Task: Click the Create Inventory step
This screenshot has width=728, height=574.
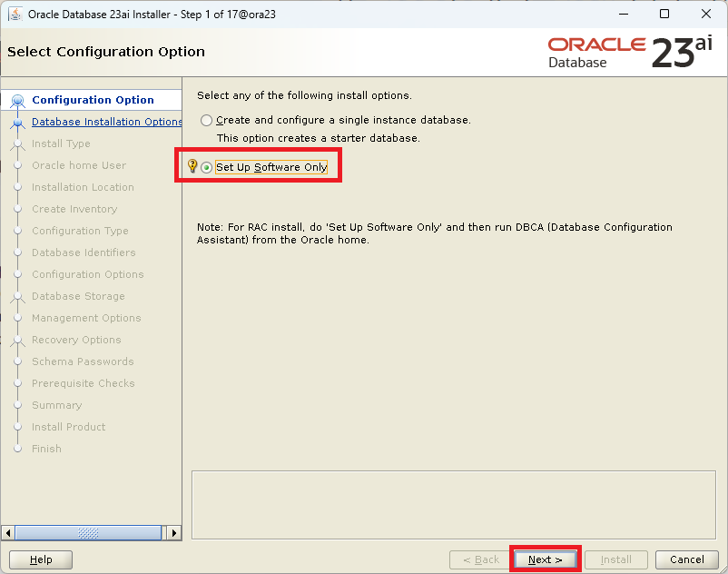Action: point(74,209)
